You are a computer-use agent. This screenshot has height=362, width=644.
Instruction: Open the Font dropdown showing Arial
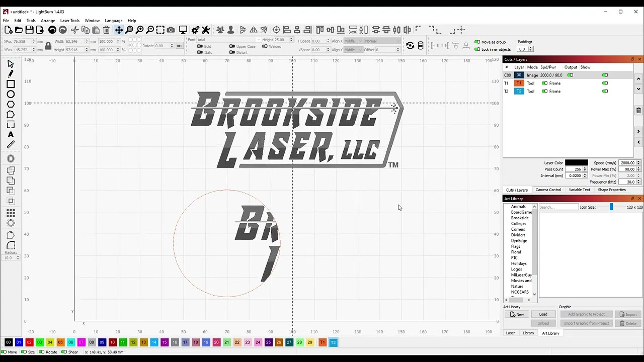[229, 40]
